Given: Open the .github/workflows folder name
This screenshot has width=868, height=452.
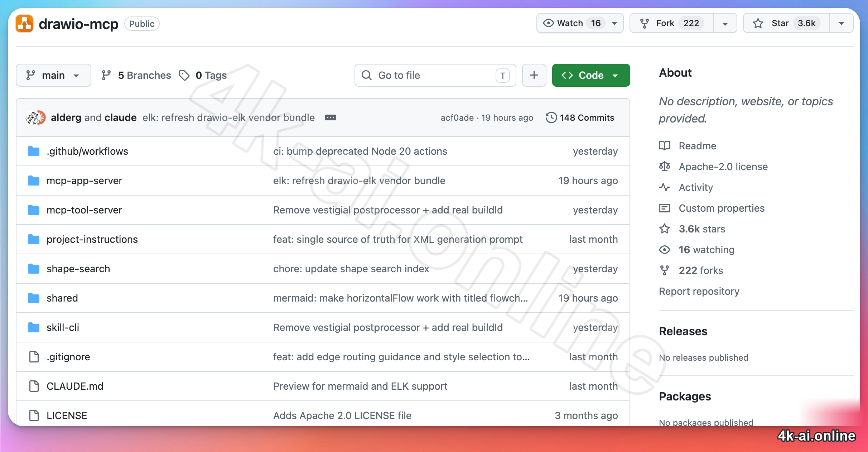Looking at the screenshot, I should coord(87,151).
